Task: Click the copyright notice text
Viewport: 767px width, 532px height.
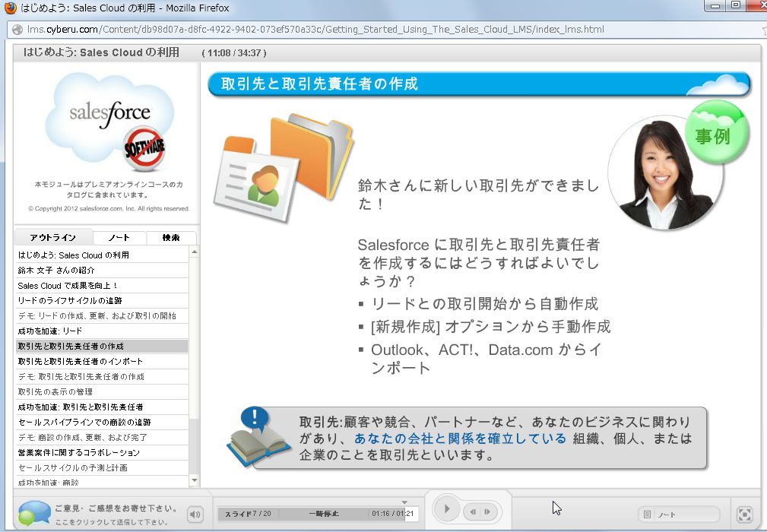Action: click(x=109, y=209)
